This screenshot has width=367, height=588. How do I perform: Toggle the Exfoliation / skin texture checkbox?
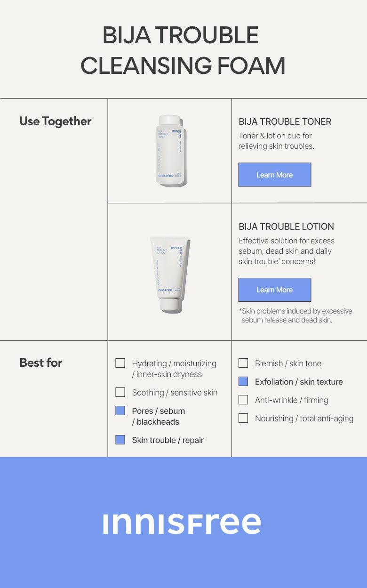coord(243,381)
